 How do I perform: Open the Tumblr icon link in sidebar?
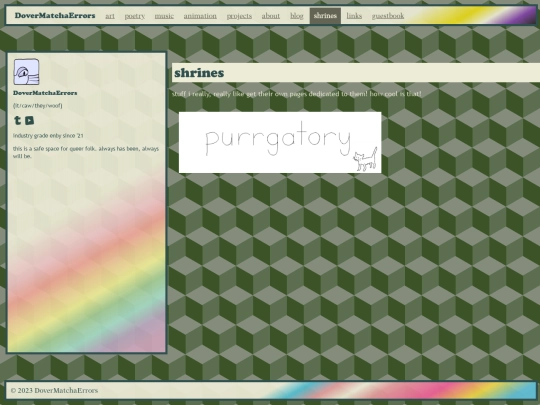pyautogui.click(x=18, y=120)
